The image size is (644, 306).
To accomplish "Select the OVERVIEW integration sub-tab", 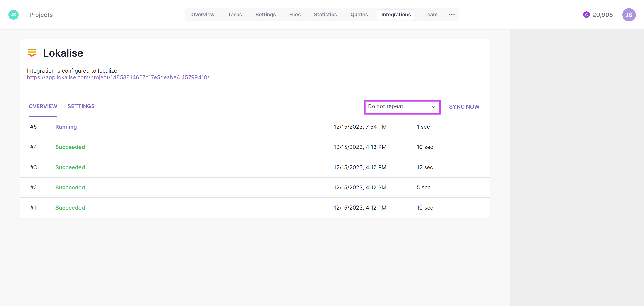I will (43, 106).
